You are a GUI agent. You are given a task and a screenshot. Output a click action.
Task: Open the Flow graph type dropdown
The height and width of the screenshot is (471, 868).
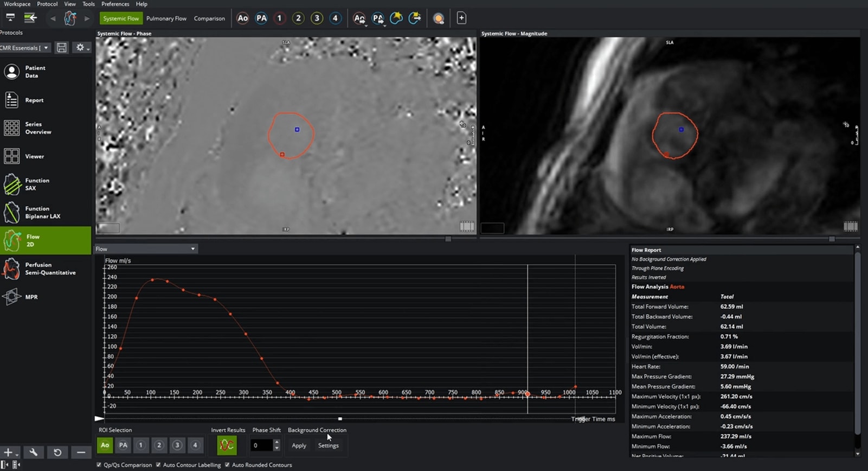point(145,249)
